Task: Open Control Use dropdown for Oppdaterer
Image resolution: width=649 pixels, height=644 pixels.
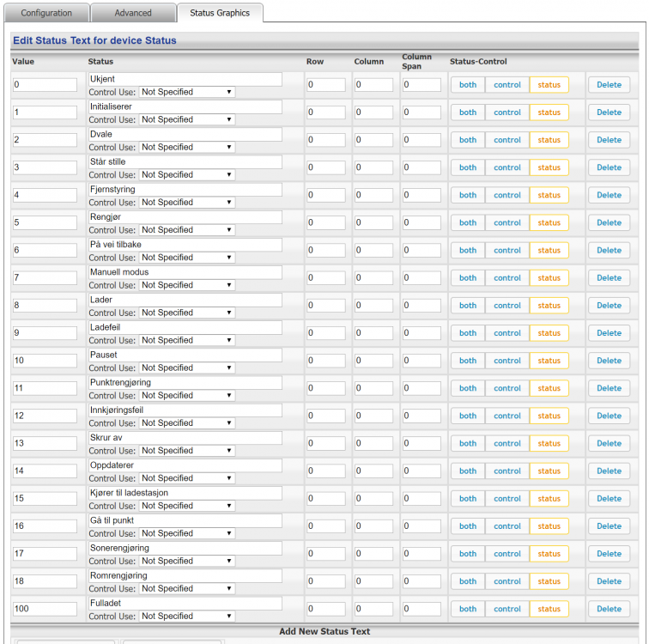Action: click(x=186, y=478)
